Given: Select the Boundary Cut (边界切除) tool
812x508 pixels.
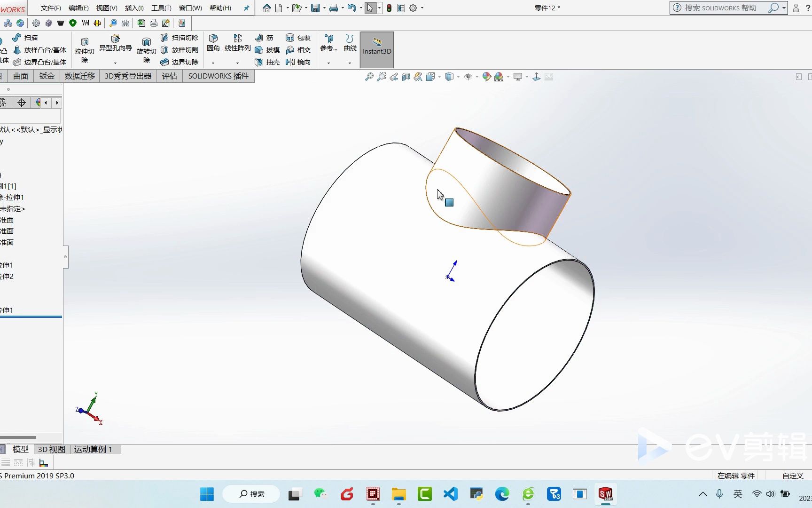Looking at the screenshot, I should click(x=180, y=62).
